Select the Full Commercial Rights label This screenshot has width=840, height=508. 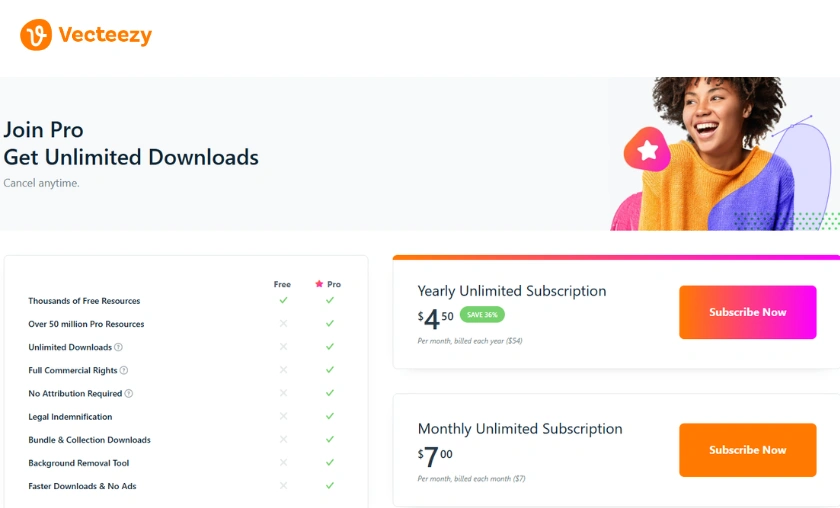73,370
